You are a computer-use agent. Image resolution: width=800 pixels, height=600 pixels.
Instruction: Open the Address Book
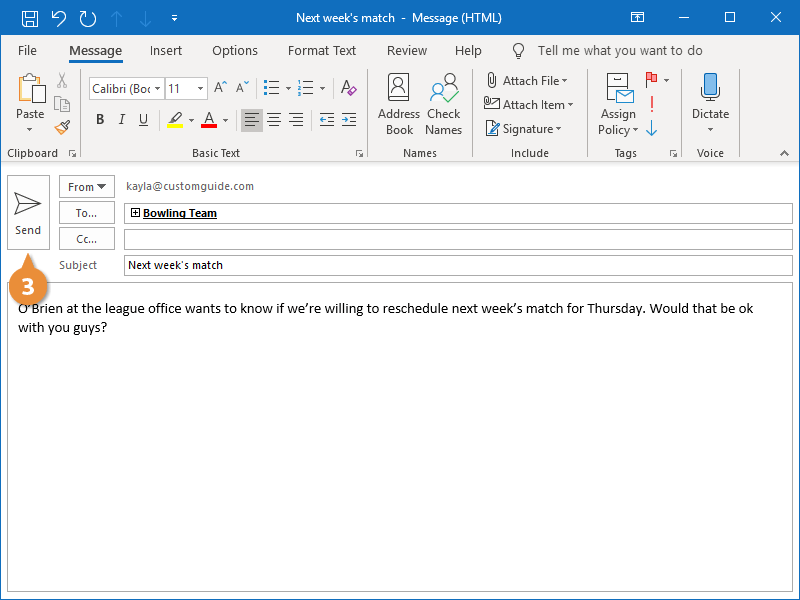tap(399, 104)
